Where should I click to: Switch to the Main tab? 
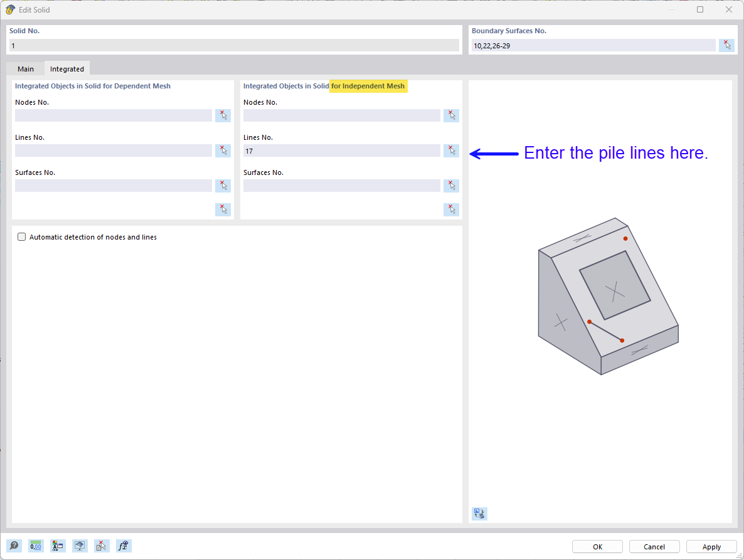[x=26, y=68]
